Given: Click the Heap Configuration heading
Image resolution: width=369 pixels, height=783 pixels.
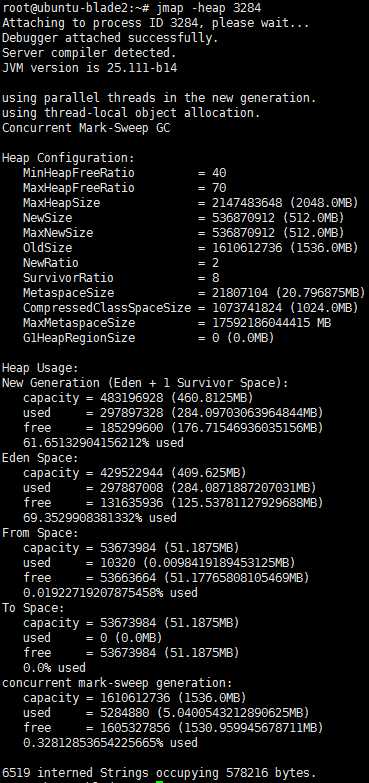Looking at the screenshot, I should pyautogui.click(x=68, y=158).
